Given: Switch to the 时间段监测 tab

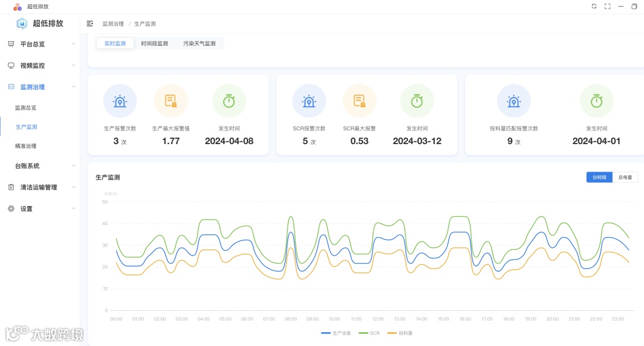Looking at the screenshot, I should [x=154, y=43].
